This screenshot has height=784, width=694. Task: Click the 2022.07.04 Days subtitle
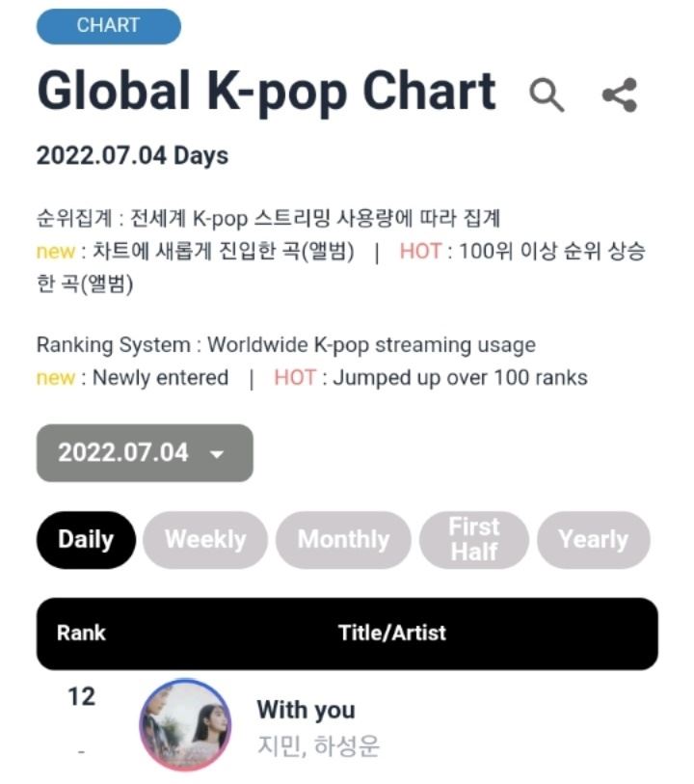pos(132,155)
